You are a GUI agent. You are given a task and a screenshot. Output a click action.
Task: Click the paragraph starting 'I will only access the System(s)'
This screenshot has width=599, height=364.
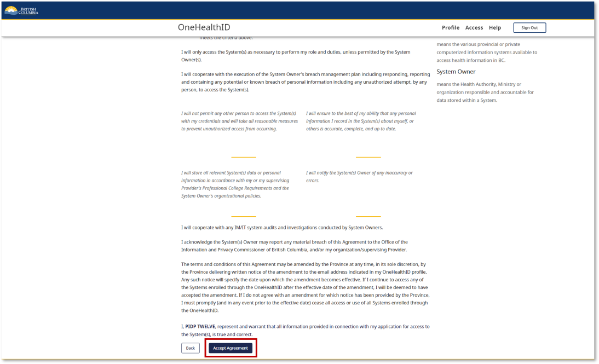pyautogui.click(x=296, y=56)
